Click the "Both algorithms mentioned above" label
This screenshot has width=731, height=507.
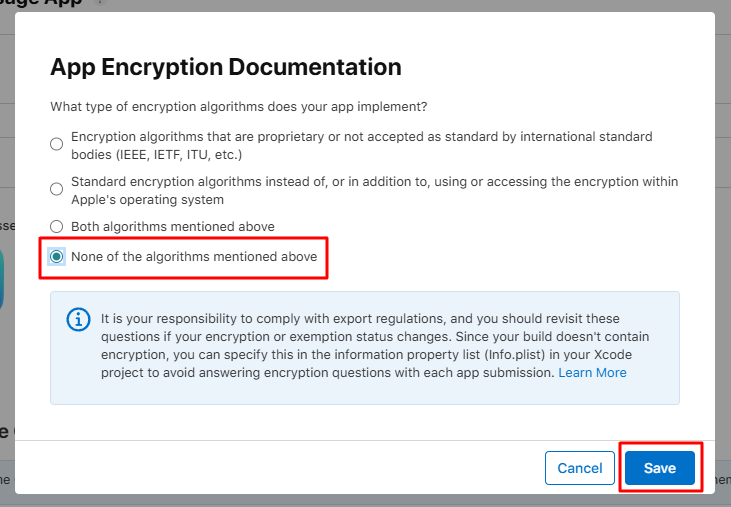point(172,226)
